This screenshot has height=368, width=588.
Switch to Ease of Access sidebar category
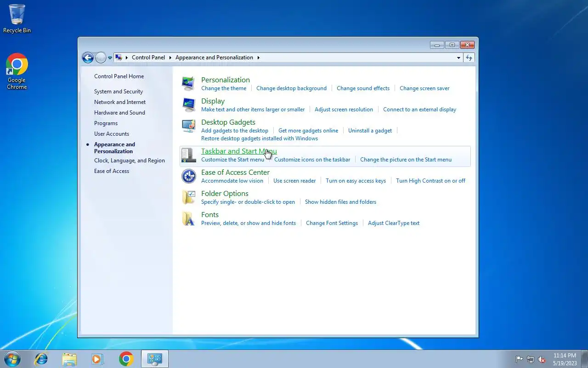click(x=112, y=171)
